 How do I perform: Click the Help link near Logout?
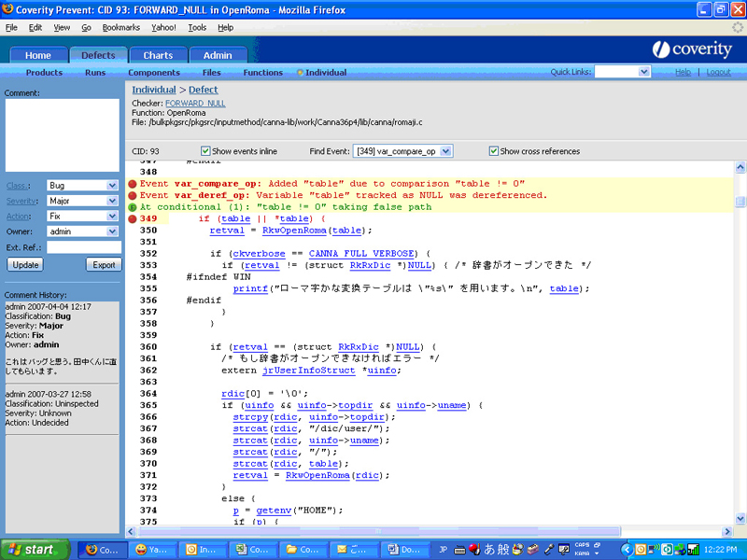tap(683, 72)
